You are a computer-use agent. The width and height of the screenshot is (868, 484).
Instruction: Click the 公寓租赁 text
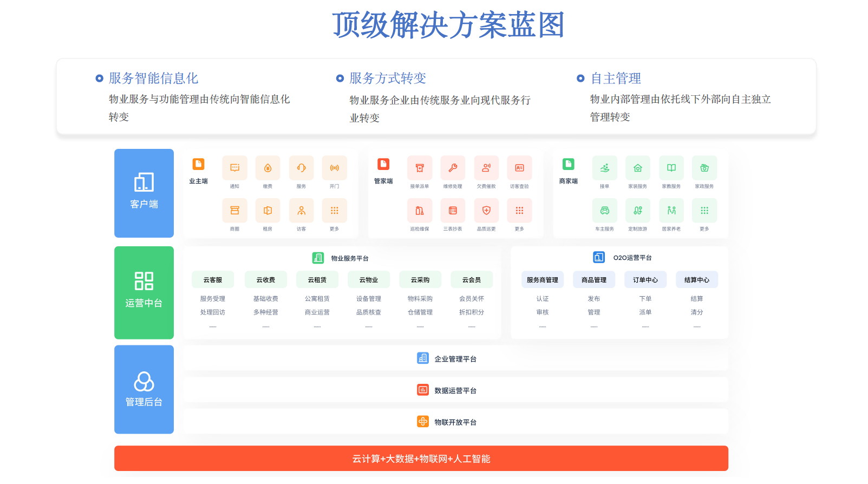pos(317,299)
